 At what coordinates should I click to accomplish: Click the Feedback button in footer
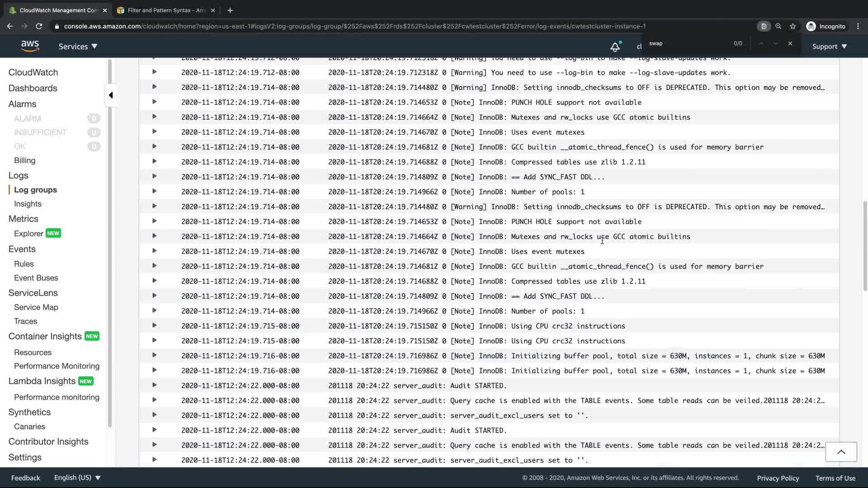click(25, 478)
